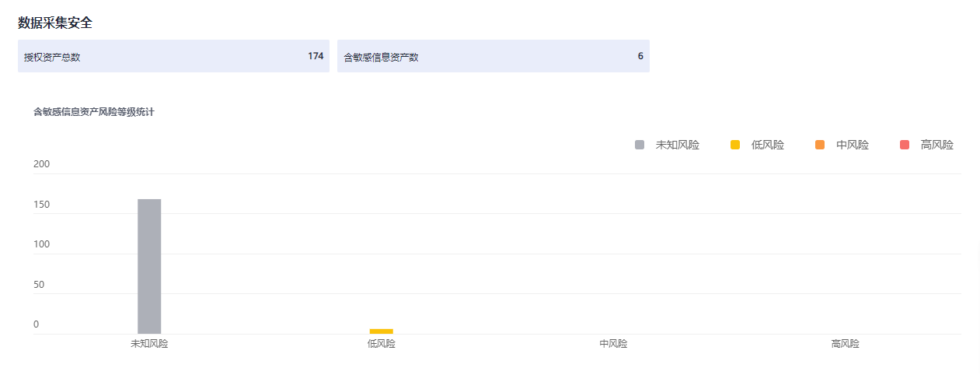Click the 低风险 x-axis label
The width and height of the screenshot is (980, 382).
click(381, 344)
